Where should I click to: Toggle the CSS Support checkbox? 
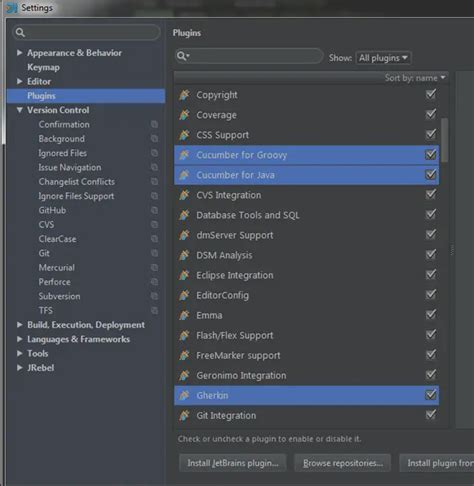click(x=431, y=134)
